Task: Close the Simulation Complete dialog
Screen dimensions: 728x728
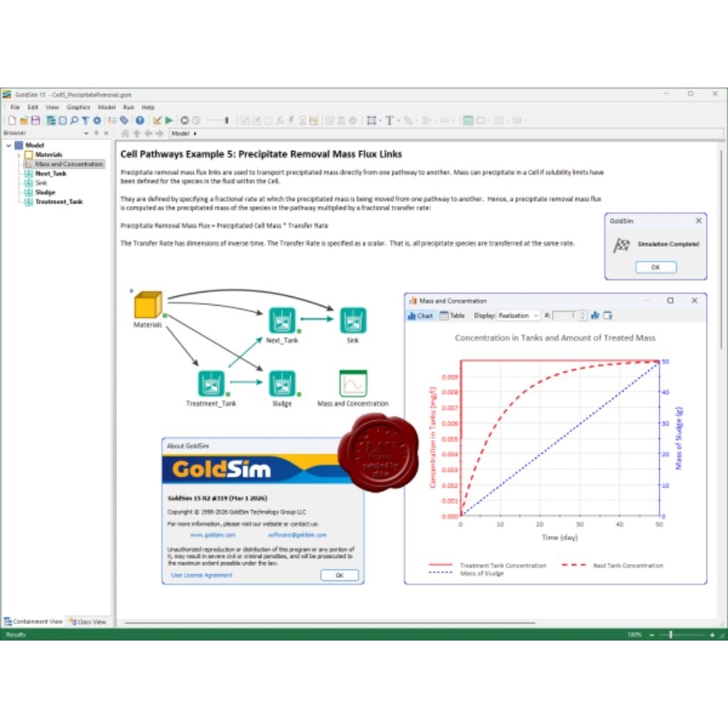Action: click(x=699, y=221)
